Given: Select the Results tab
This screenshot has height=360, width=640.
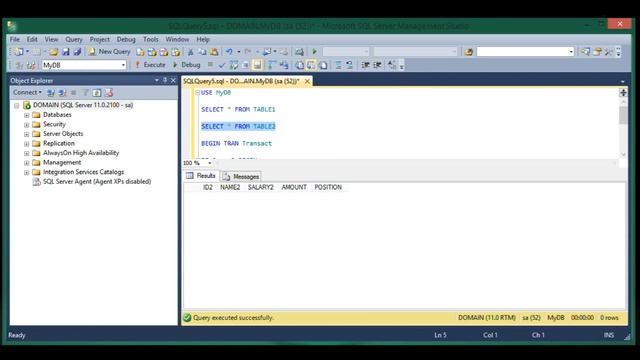Looking at the screenshot, I should [x=201, y=176].
